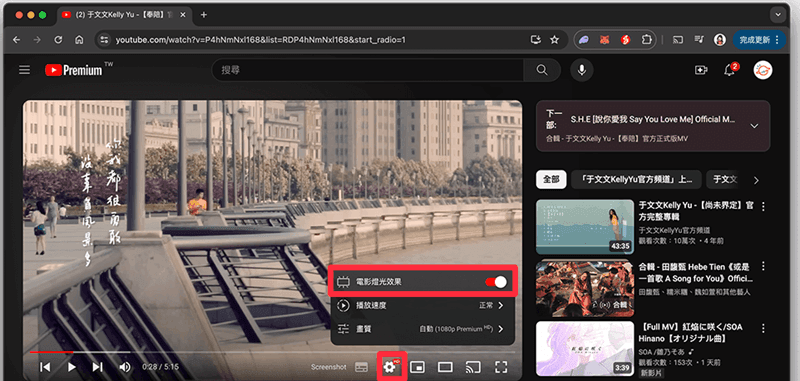Start voice search with microphone
800x381 pixels.
pos(581,70)
